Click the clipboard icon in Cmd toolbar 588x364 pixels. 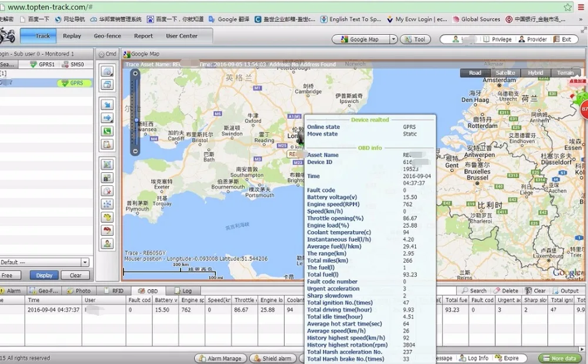(x=107, y=145)
